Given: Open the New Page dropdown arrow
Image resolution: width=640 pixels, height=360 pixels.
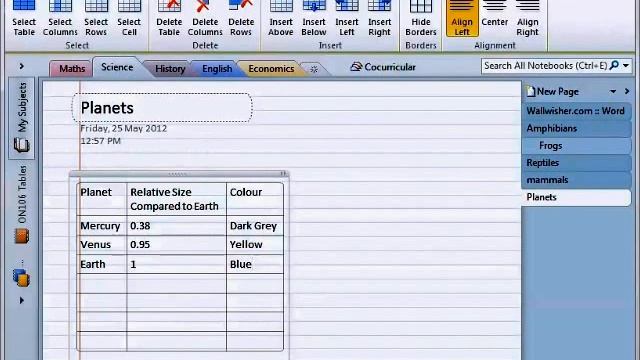Looking at the screenshot, I should [x=613, y=91].
